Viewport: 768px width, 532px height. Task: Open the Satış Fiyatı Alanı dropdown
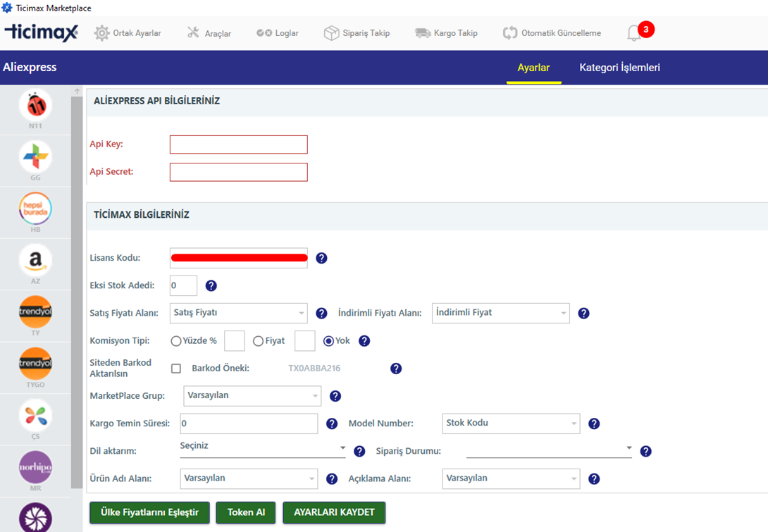coord(239,313)
